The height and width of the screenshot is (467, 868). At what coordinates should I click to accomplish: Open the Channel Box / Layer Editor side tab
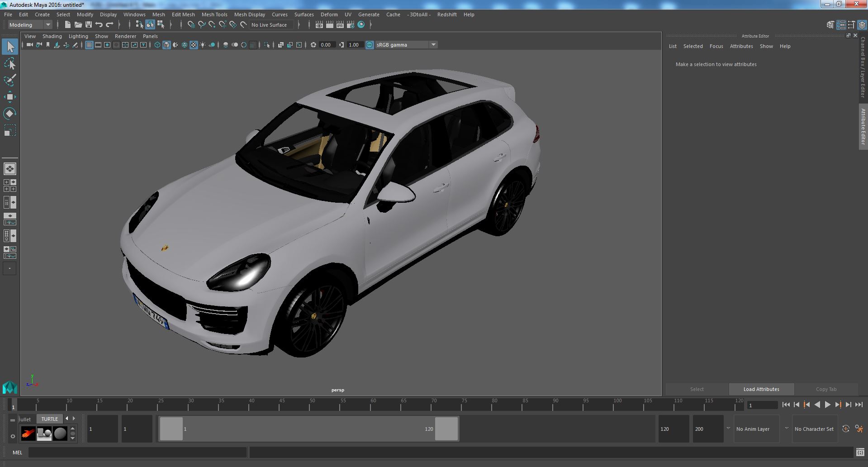(863, 67)
